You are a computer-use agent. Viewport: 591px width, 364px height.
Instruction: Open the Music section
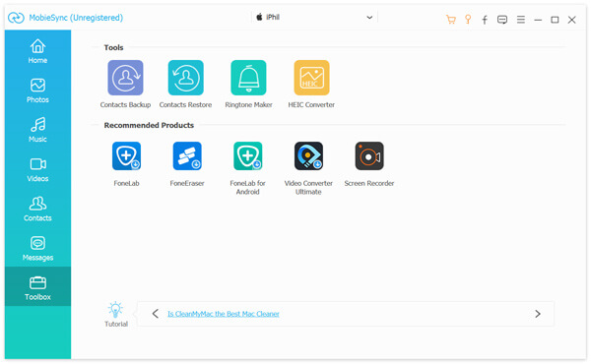click(37, 130)
